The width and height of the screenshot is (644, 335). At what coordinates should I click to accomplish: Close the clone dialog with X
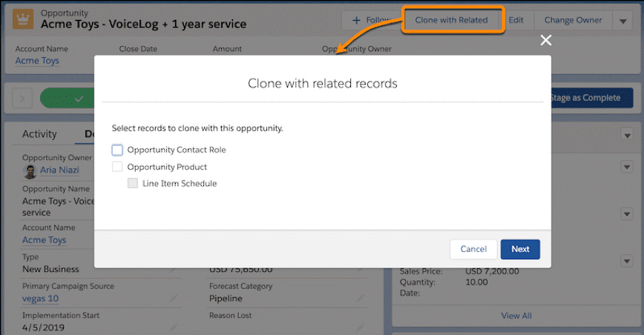[x=546, y=40]
